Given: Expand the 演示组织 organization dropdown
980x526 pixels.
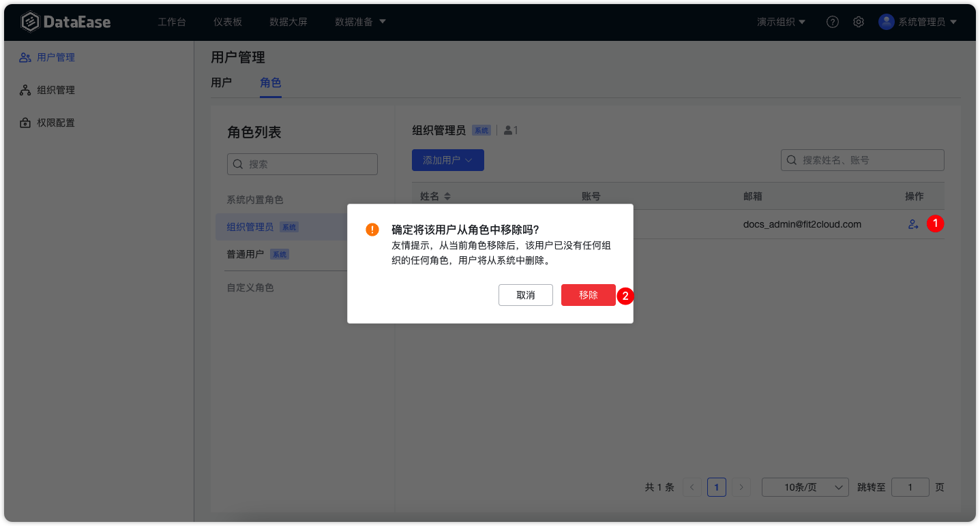Looking at the screenshot, I should 781,22.
